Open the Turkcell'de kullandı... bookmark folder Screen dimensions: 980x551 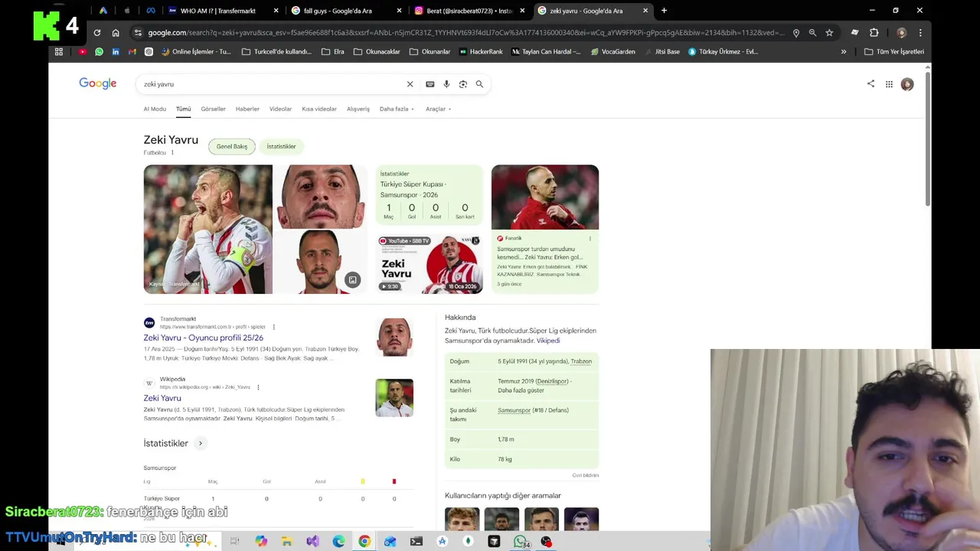click(x=276, y=51)
